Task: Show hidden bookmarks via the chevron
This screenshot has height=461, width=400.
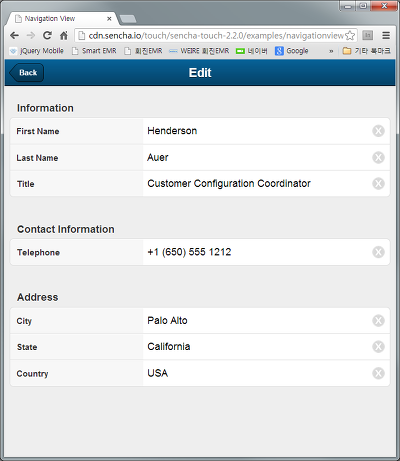Action: point(331,51)
